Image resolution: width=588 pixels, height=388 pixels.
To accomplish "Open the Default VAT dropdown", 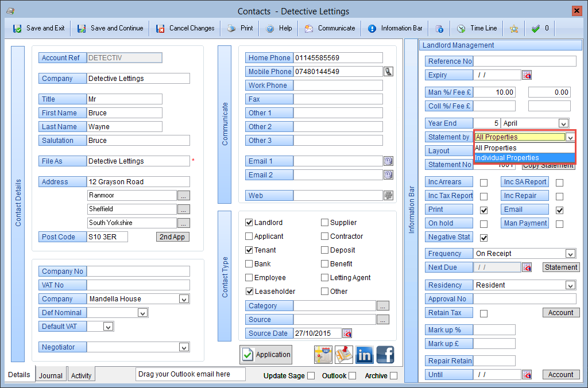I will 108,327.
